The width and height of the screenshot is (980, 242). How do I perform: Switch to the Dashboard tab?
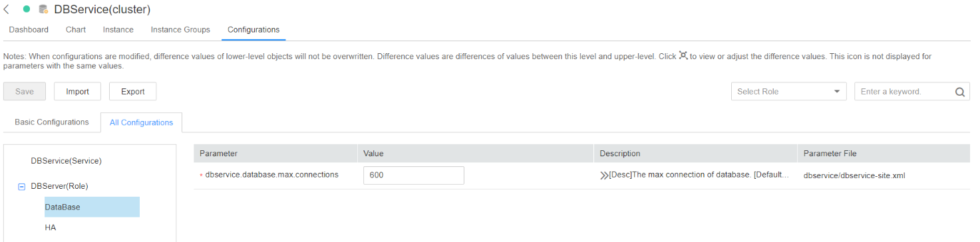pyautogui.click(x=29, y=30)
